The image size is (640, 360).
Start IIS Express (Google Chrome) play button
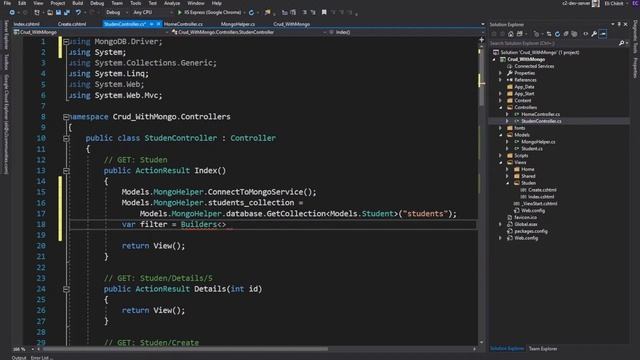180,13
